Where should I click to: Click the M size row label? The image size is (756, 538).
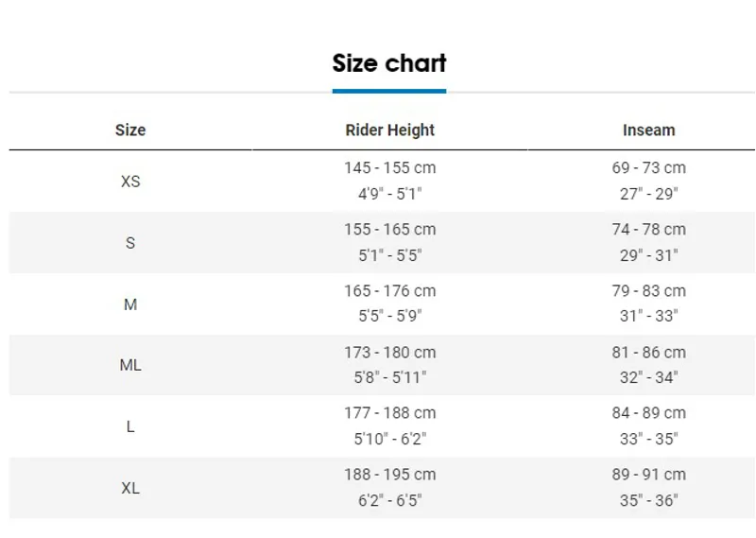(130, 304)
